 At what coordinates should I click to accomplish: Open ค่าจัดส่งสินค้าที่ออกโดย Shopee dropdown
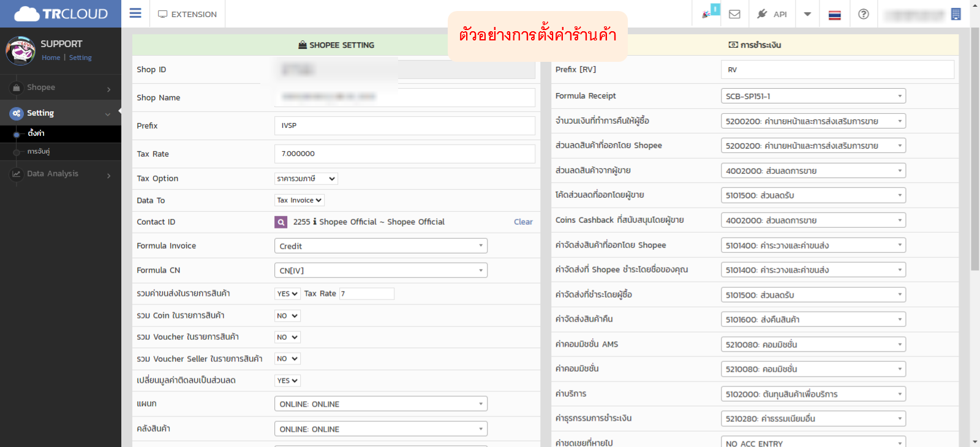click(x=813, y=246)
